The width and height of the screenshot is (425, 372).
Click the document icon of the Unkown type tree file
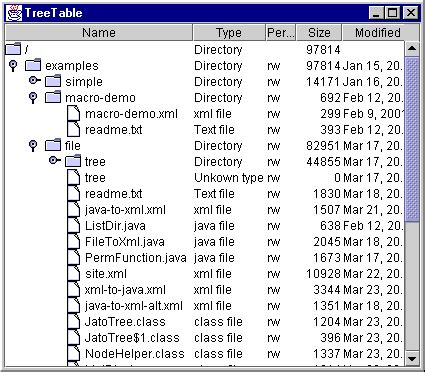click(x=73, y=177)
